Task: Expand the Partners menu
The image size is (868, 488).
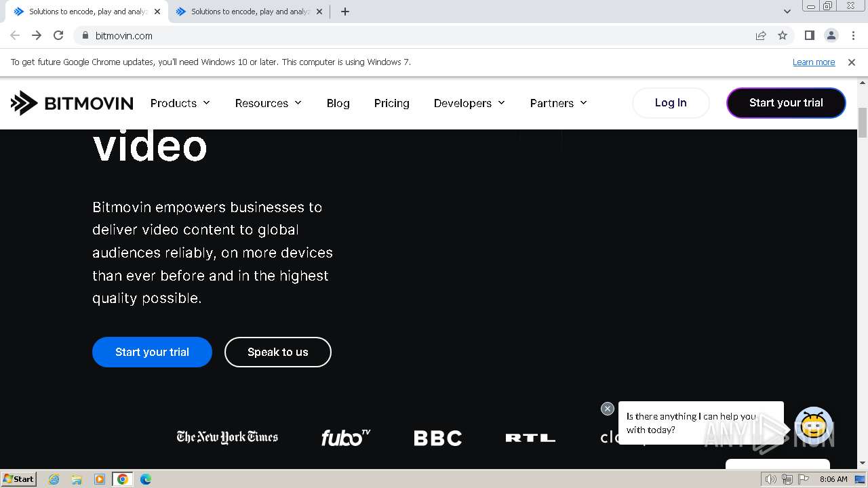Action: (x=559, y=103)
